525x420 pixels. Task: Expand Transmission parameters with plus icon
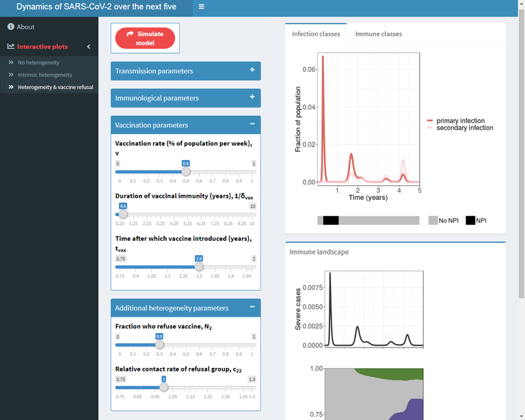click(252, 70)
